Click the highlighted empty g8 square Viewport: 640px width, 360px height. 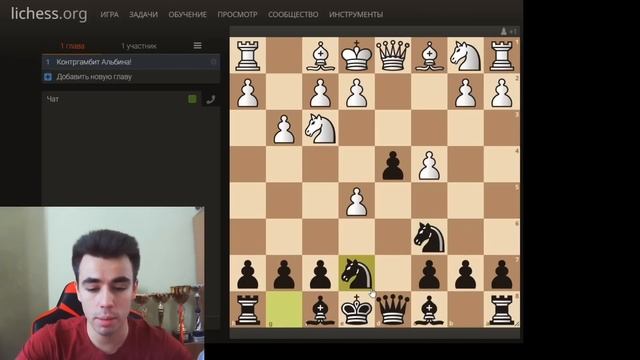[x=284, y=309]
